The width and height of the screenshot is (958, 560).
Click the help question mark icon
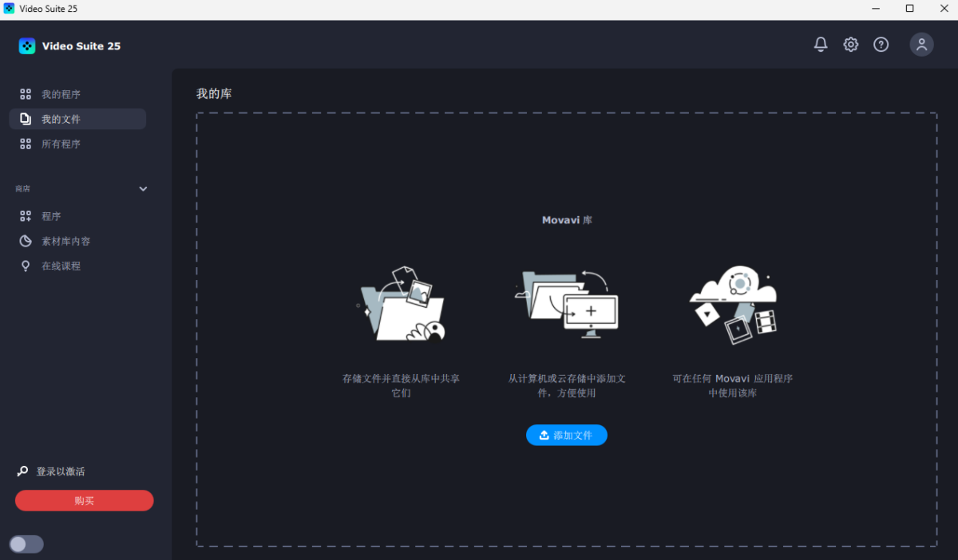pos(881,45)
